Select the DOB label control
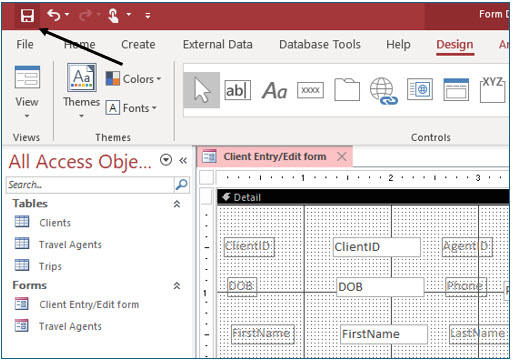 point(242,287)
